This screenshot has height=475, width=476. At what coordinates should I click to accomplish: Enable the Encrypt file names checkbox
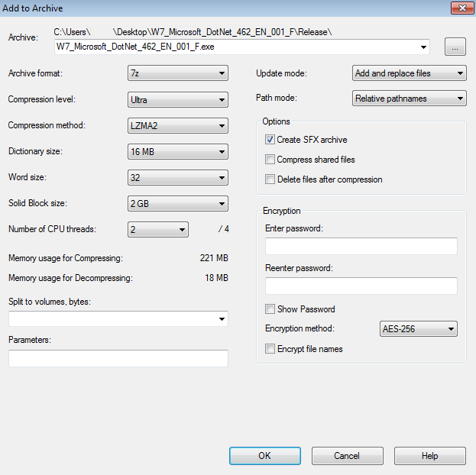(270, 349)
